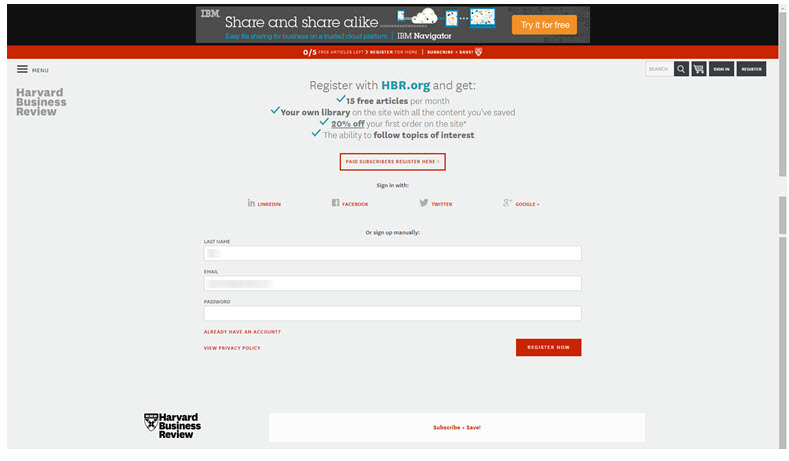Open Already Have an Account link
The height and width of the screenshot is (461, 789).
[x=242, y=332]
